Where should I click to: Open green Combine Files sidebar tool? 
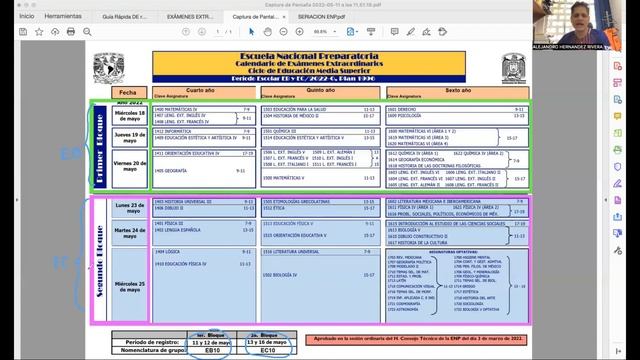[618, 133]
